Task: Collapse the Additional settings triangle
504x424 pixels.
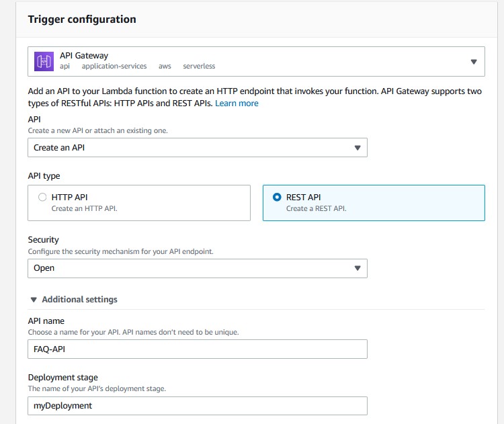Action: click(34, 300)
